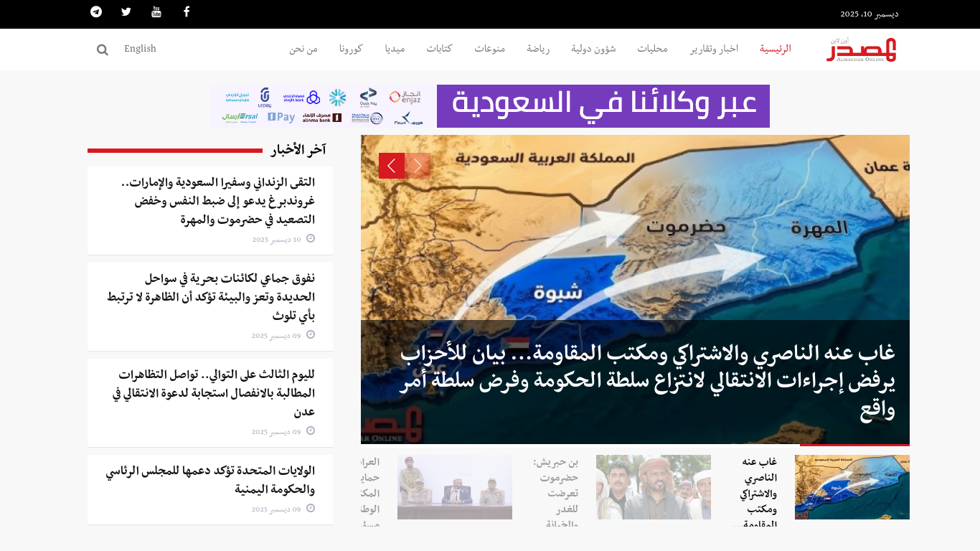
Task: Open the Telegram channel icon
Action: click(x=96, y=11)
